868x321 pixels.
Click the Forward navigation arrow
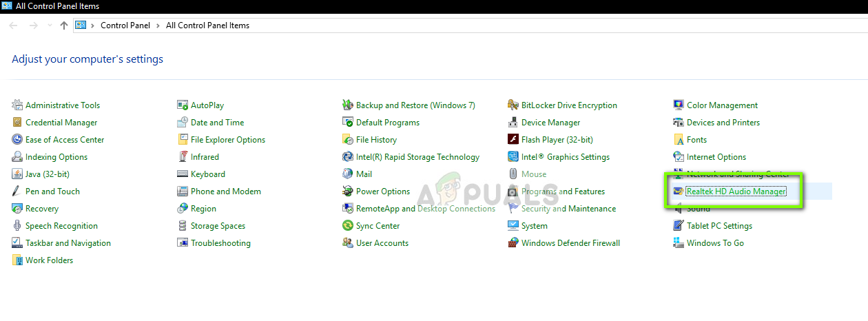pos(33,25)
